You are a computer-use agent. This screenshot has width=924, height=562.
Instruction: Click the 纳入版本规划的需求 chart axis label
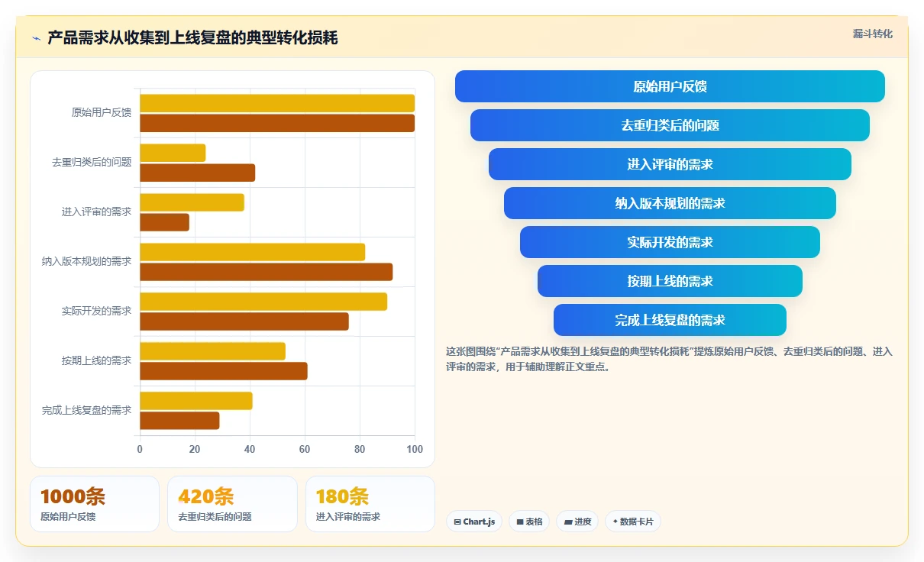click(x=86, y=261)
